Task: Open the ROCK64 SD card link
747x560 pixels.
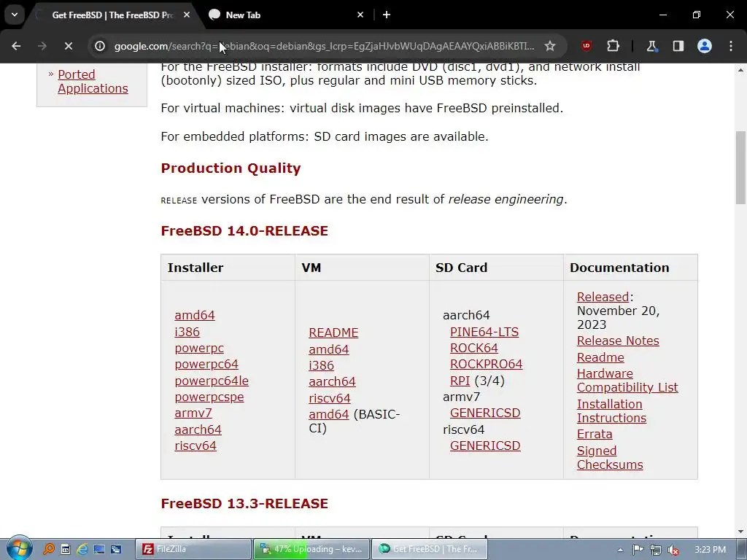Action: 474,348
